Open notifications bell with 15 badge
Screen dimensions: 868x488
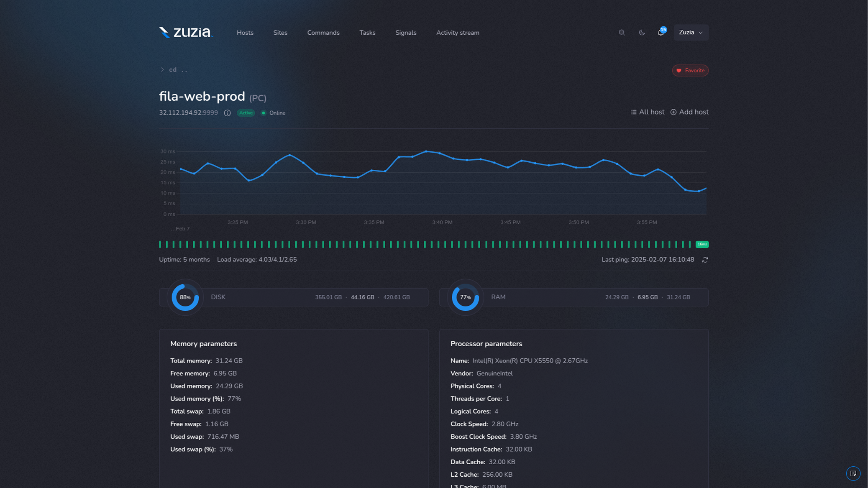click(661, 33)
